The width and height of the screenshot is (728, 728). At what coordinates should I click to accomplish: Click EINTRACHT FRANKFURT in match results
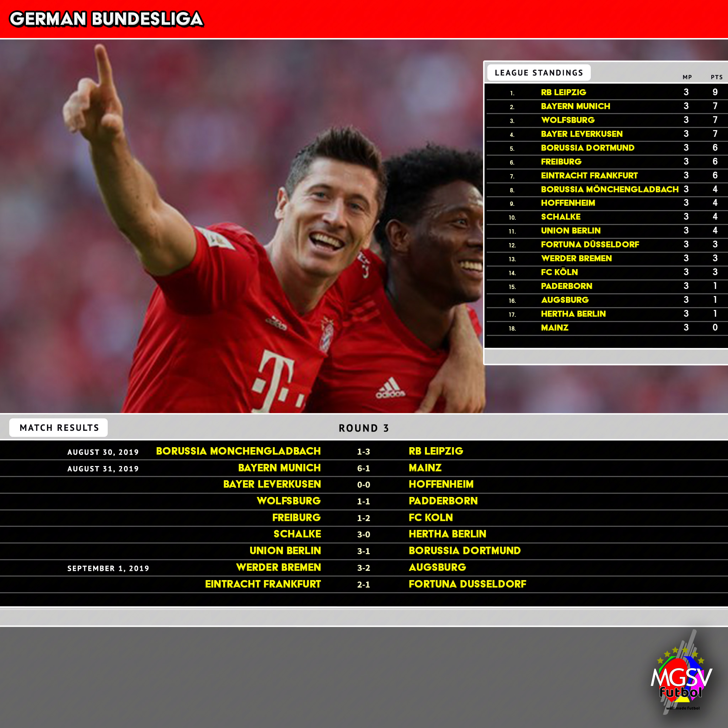(x=263, y=584)
